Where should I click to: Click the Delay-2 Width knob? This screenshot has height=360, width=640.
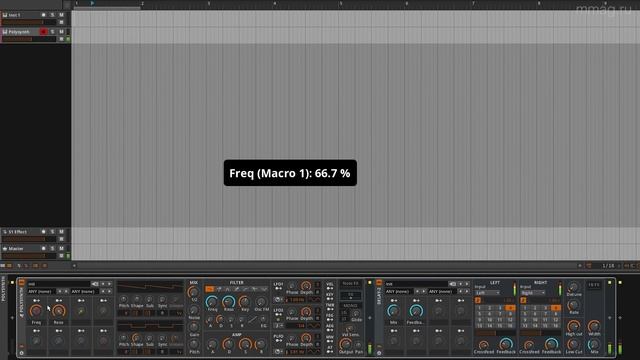[x=594, y=326]
